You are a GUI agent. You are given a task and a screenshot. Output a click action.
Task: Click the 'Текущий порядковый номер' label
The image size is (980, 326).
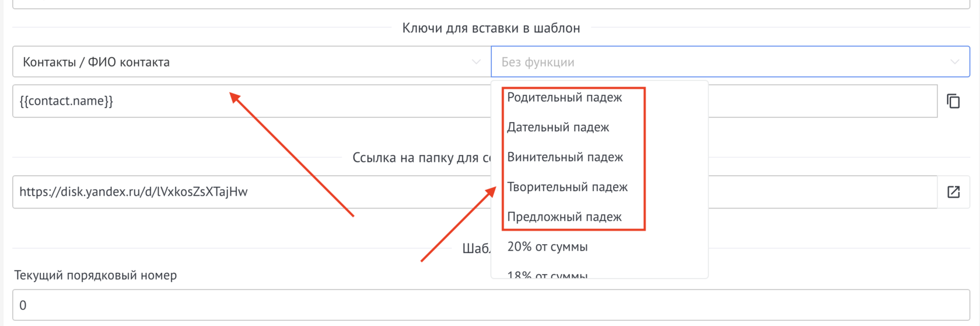point(96,275)
